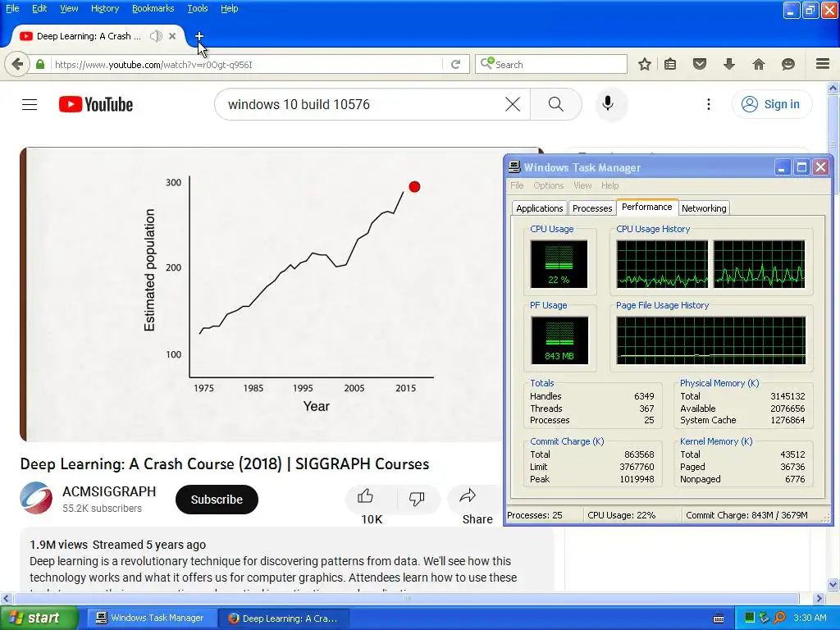Open YouTube settings three-dot menu
Screen dimensions: 840x630
pos(709,104)
